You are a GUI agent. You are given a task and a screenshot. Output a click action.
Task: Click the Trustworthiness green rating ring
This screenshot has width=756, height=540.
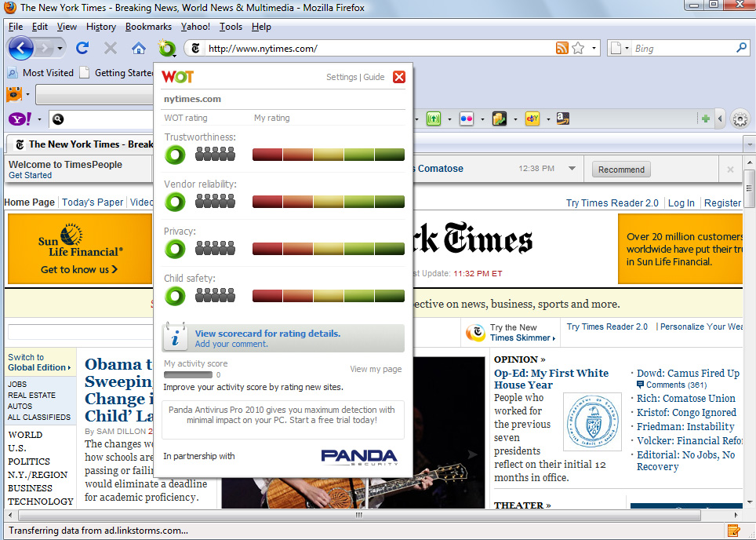[x=175, y=155]
